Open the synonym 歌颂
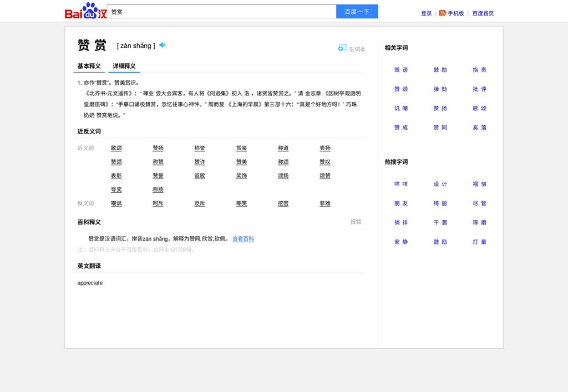 tap(115, 148)
